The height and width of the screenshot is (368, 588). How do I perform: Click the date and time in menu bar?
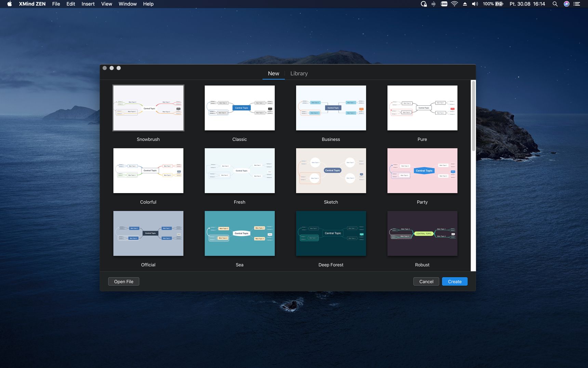point(527,4)
